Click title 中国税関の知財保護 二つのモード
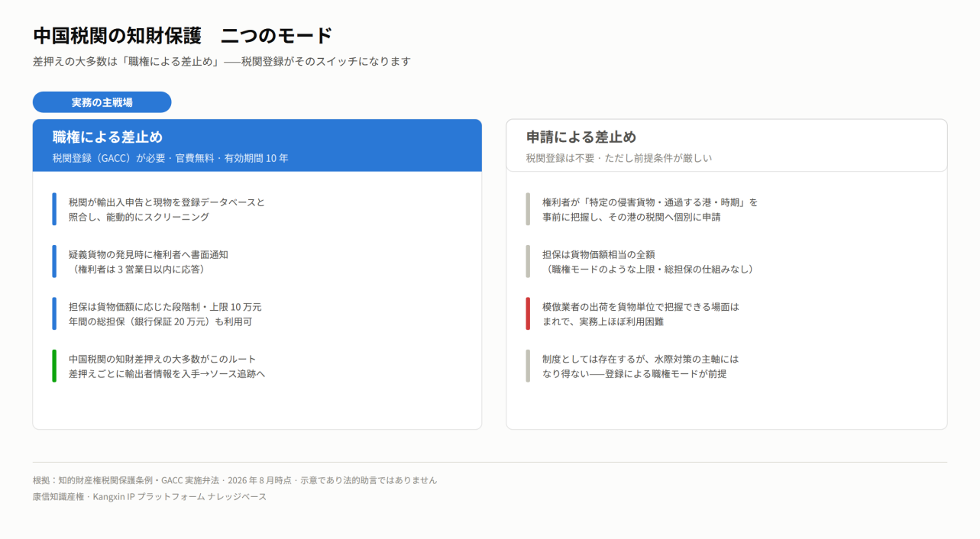The image size is (980, 539). [183, 35]
